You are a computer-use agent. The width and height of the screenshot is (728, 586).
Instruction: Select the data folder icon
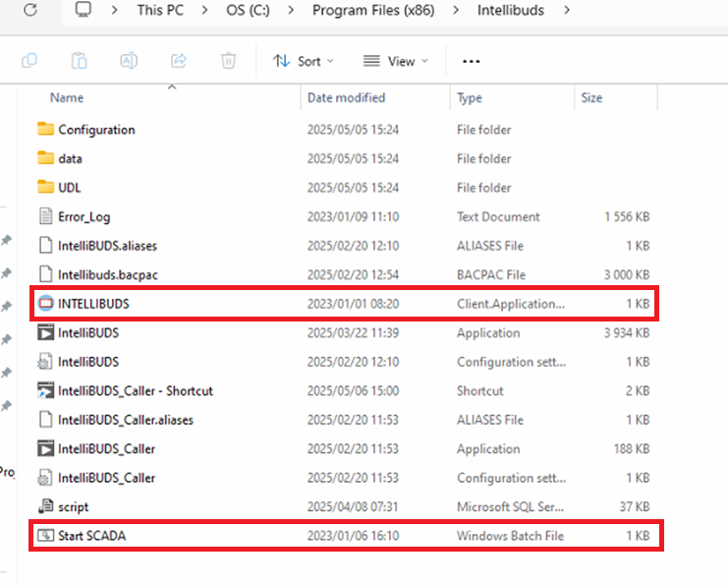click(45, 158)
